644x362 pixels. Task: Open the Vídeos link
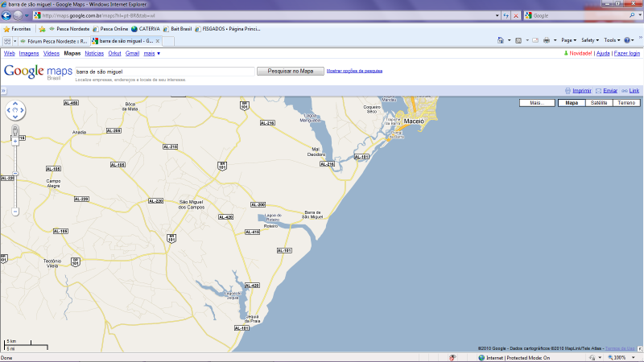click(x=52, y=53)
